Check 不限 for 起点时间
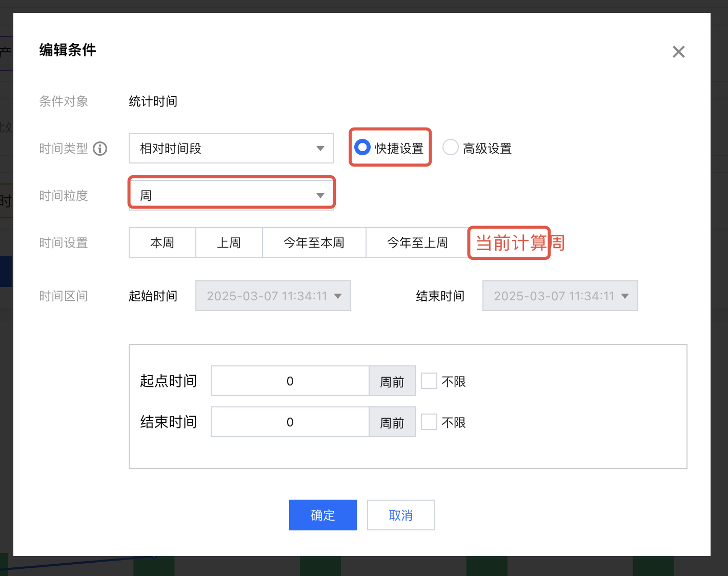The image size is (728, 576). (429, 381)
